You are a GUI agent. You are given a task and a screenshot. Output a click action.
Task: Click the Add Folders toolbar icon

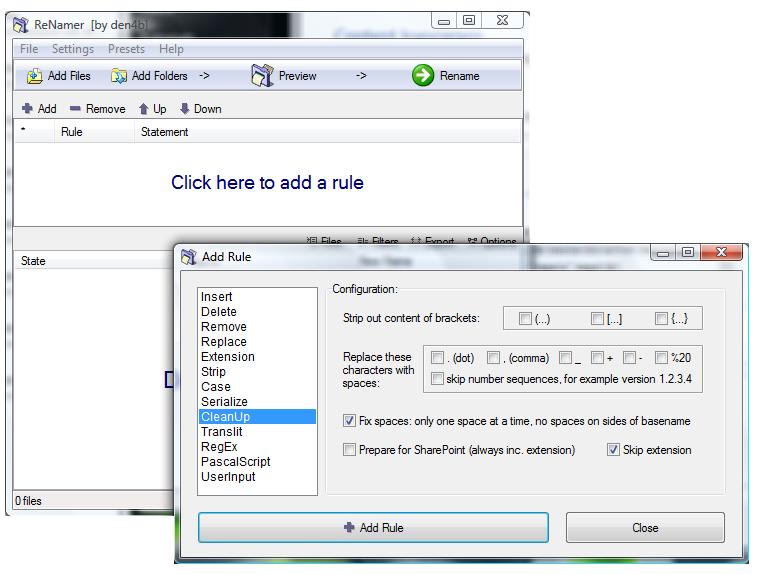click(119, 76)
